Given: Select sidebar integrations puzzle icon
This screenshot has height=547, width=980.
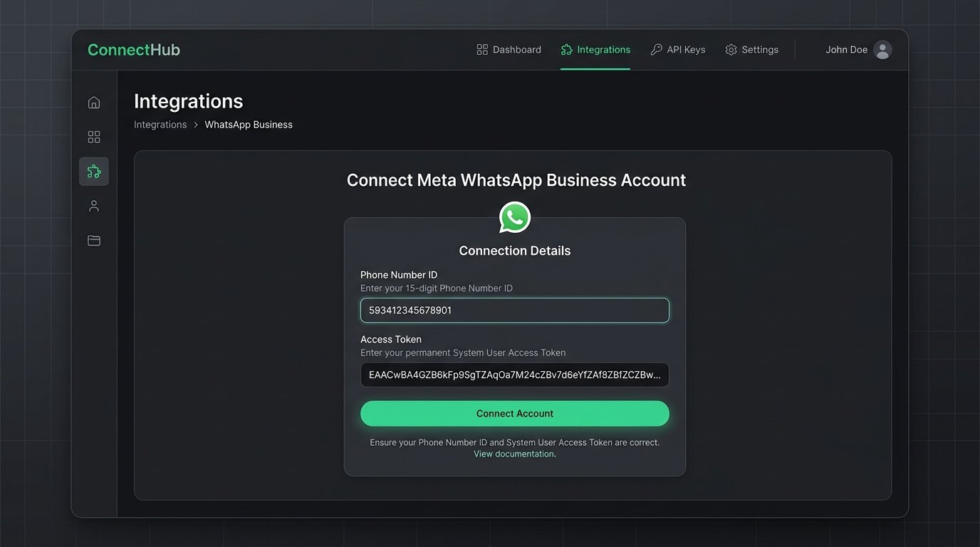Looking at the screenshot, I should [x=94, y=172].
